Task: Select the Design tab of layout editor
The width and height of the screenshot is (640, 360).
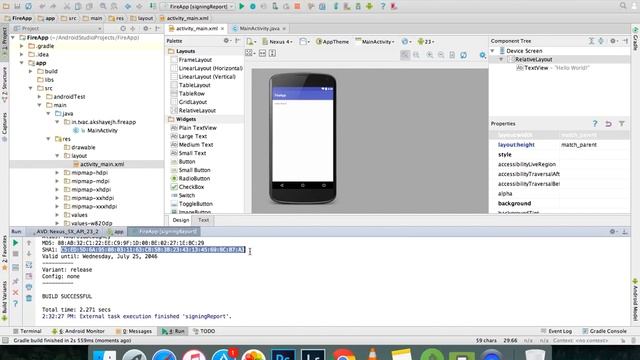Action: (181, 220)
